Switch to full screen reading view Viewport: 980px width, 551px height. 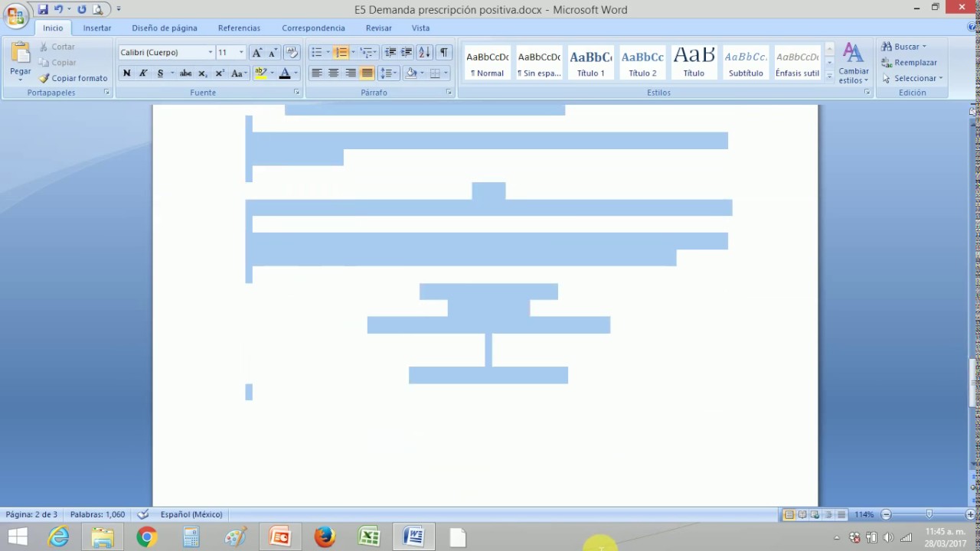(802, 515)
